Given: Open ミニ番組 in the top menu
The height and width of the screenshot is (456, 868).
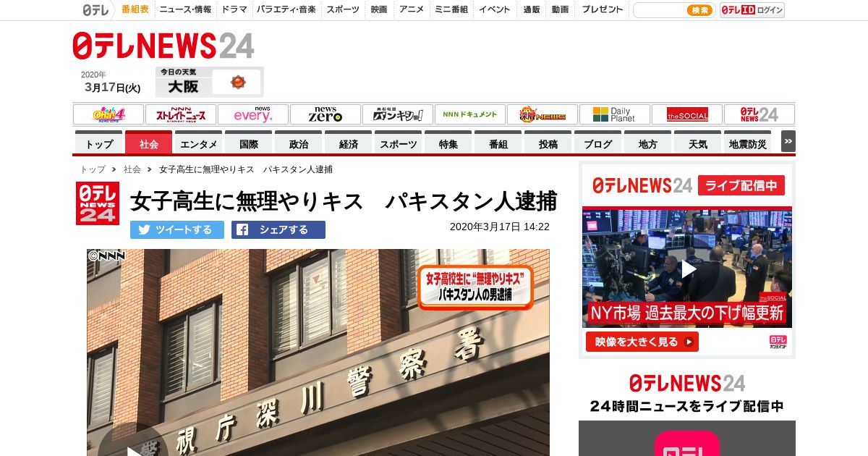Looking at the screenshot, I should (x=451, y=9).
